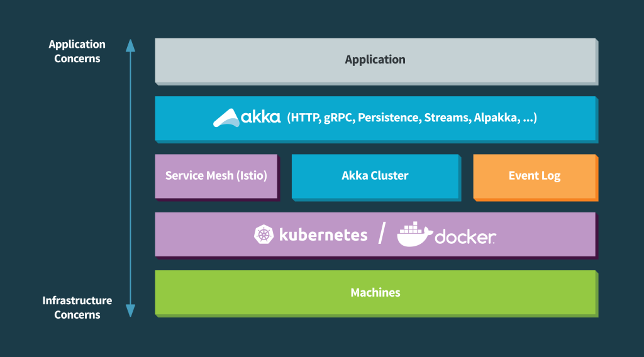This screenshot has width=644, height=357.
Task: Click "Streams" in the Akka modules list
Action: (x=445, y=118)
